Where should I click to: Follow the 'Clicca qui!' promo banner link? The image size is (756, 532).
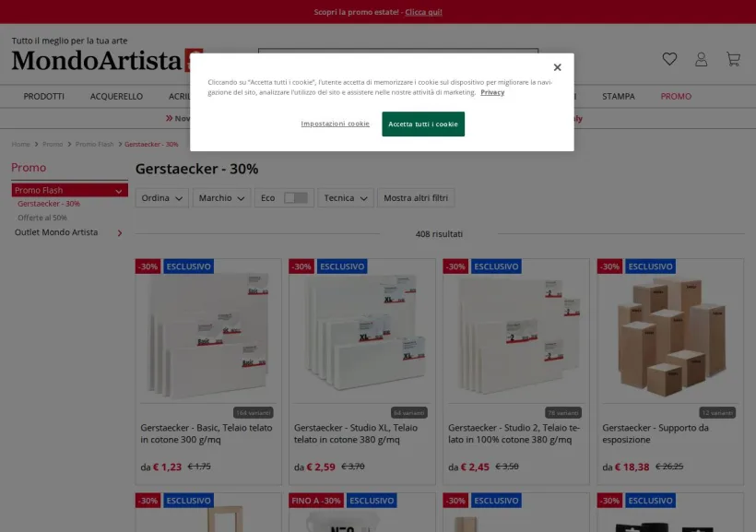pyautogui.click(x=423, y=12)
